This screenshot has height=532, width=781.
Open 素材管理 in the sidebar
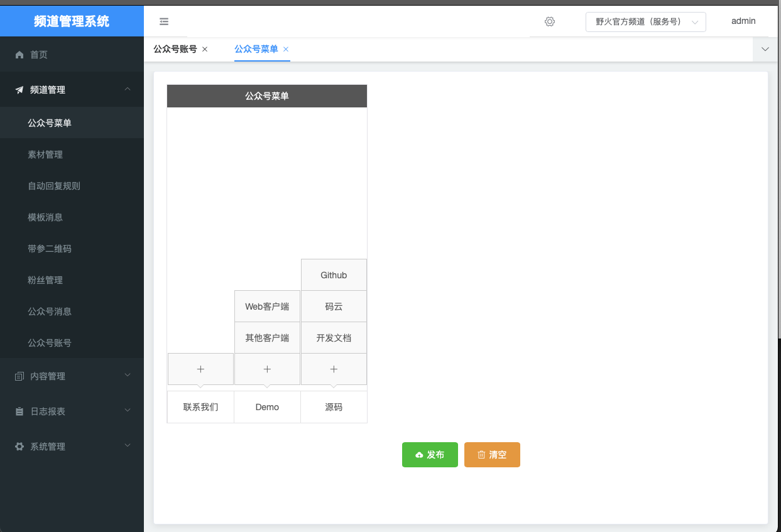(x=45, y=155)
